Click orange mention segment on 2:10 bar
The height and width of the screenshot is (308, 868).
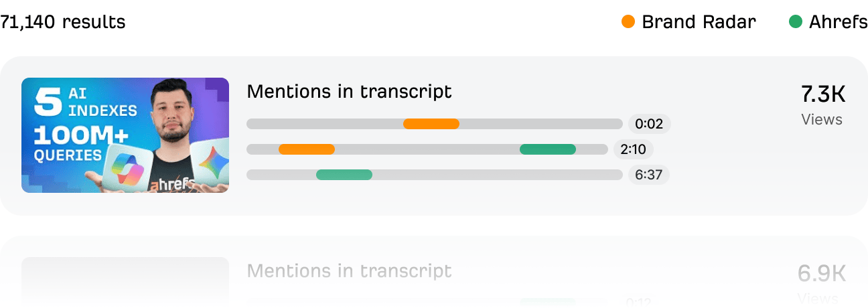(307, 149)
